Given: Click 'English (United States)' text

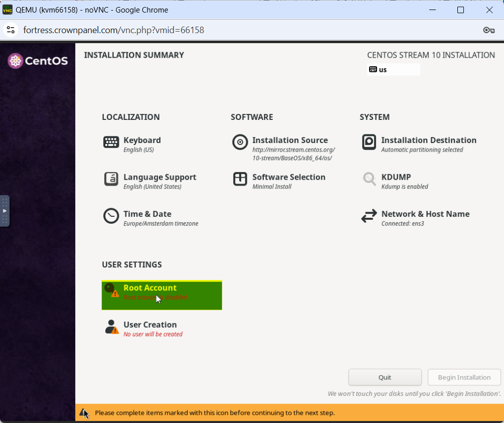Looking at the screenshot, I should click(x=152, y=187).
